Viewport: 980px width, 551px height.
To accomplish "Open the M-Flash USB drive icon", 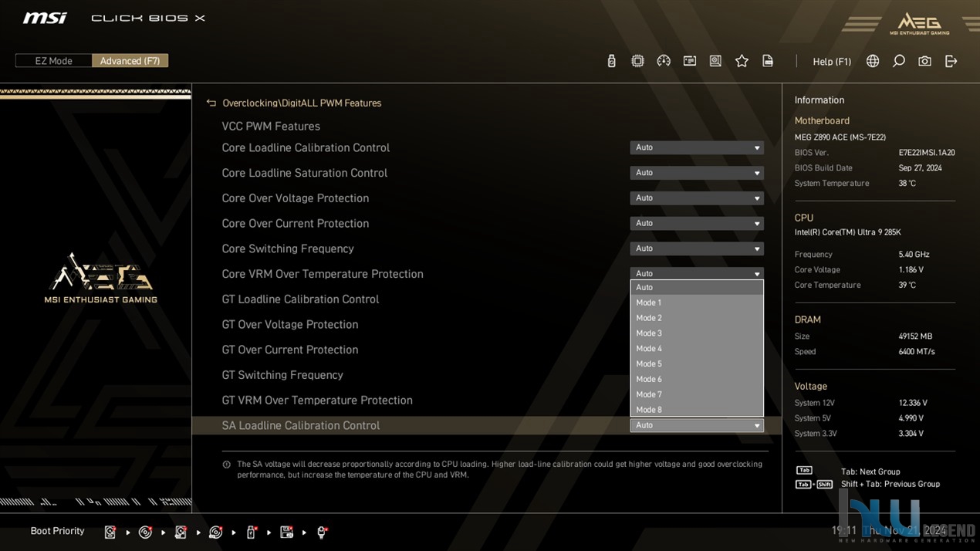I will click(x=611, y=61).
